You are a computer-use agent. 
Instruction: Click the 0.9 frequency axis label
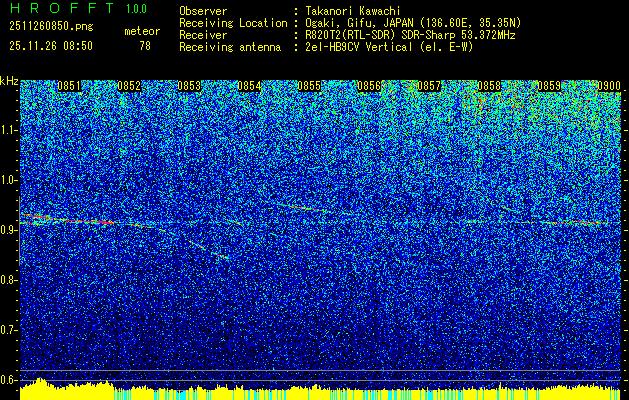(x=8, y=230)
